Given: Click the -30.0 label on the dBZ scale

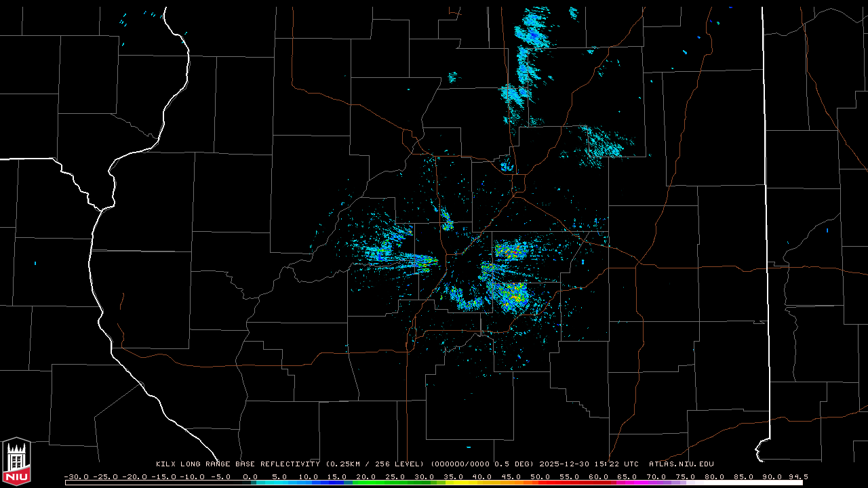Looking at the screenshot, I should [x=76, y=476].
